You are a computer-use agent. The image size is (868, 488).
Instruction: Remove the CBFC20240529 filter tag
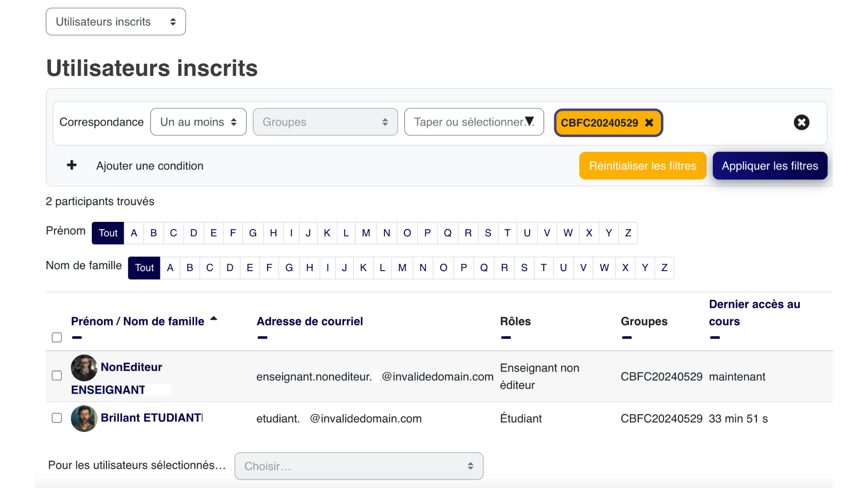(649, 123)
